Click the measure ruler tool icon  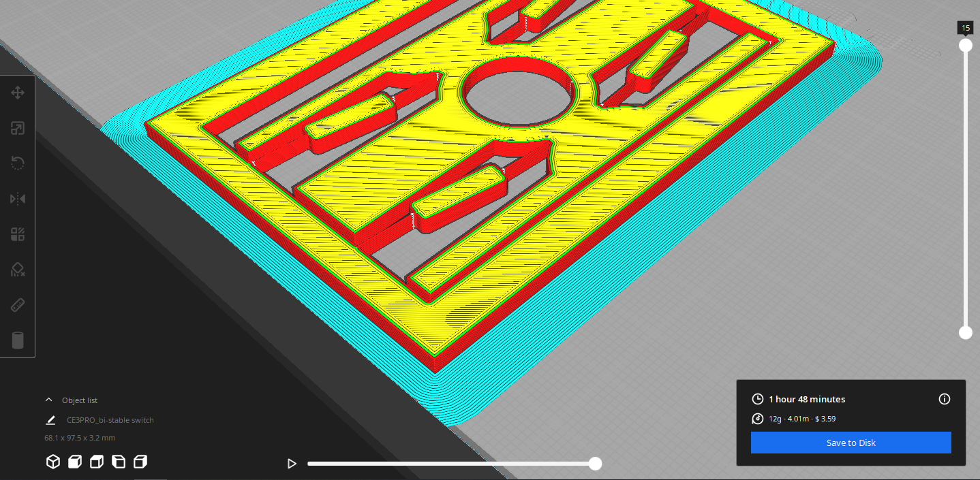coord(18,305)
